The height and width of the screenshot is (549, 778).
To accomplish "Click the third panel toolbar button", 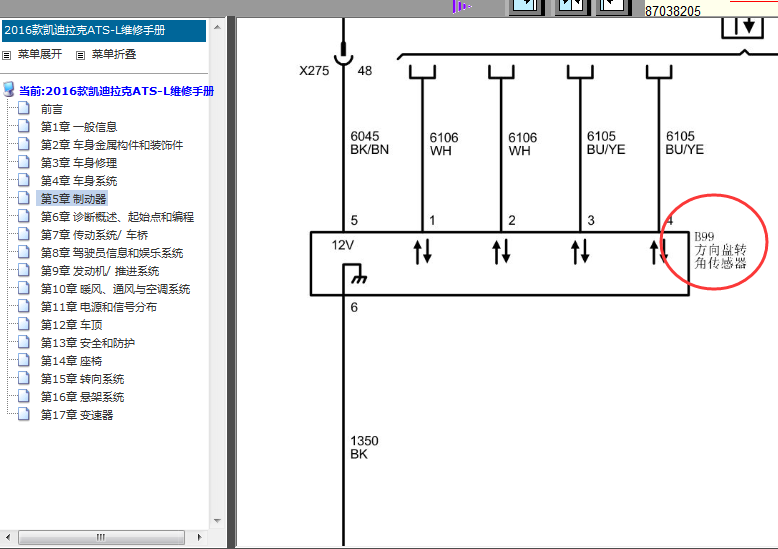I will [x=612, y=6].
